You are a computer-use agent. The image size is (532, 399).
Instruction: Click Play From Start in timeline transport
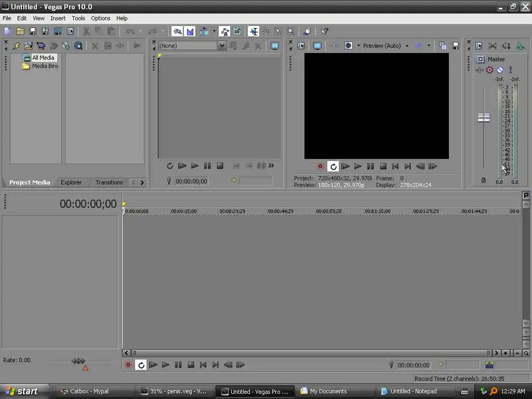point(153,365)
